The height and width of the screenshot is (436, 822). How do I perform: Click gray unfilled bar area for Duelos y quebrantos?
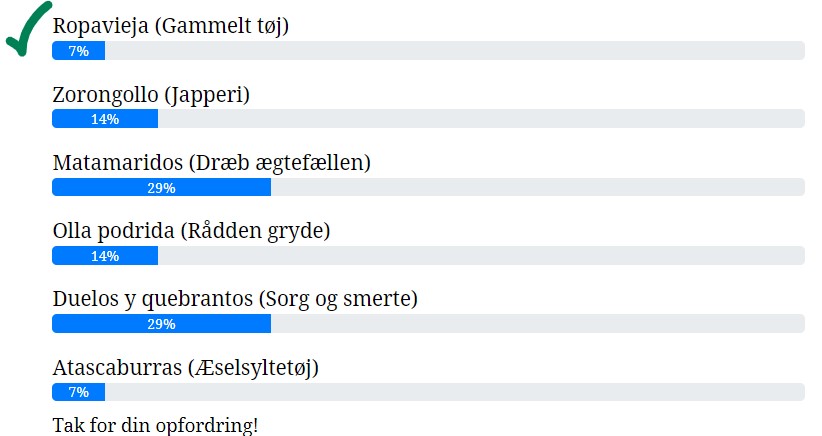(x=537, y=323)
